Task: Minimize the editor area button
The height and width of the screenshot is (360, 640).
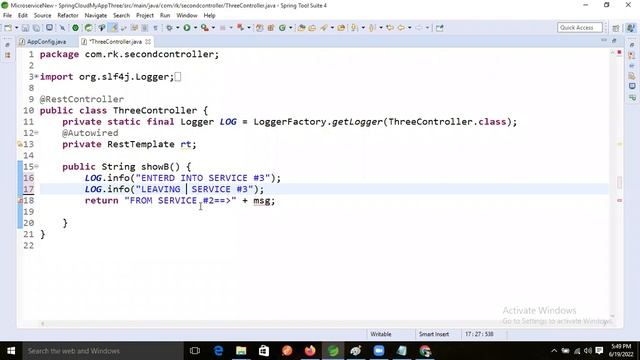Action: tap(604, 40)
